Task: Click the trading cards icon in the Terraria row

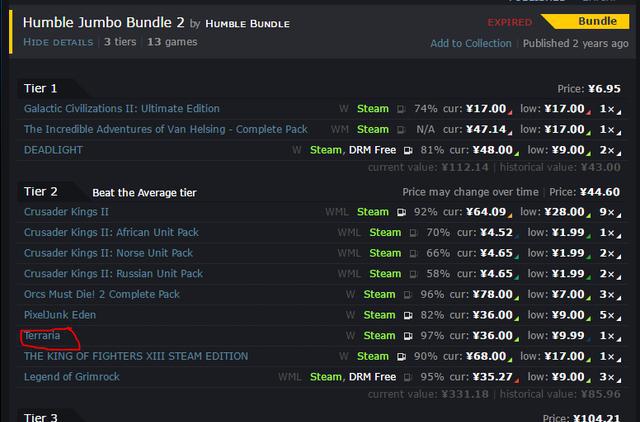Action: click(x=407, y=336)
